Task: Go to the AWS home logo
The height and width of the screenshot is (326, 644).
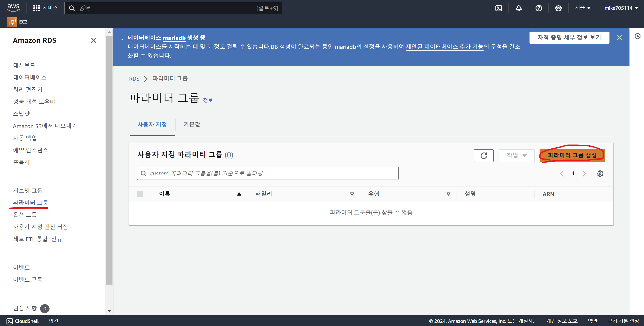Action: [13, 7]
